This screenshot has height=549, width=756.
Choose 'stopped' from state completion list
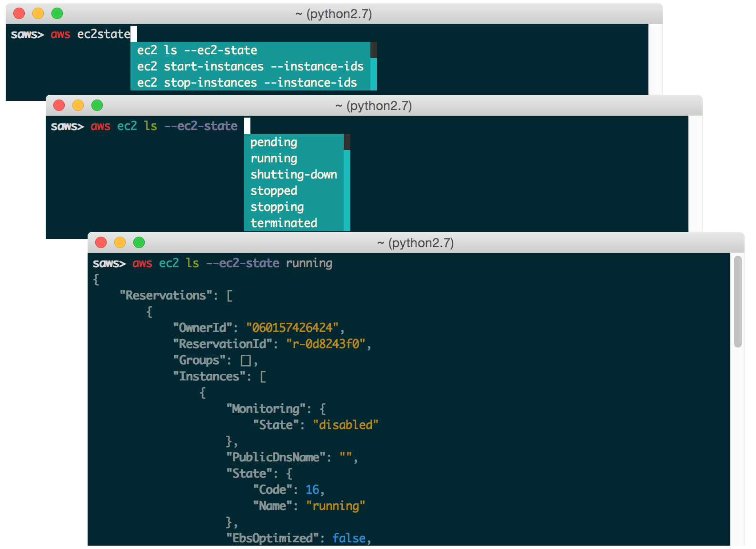pos(293,190)
